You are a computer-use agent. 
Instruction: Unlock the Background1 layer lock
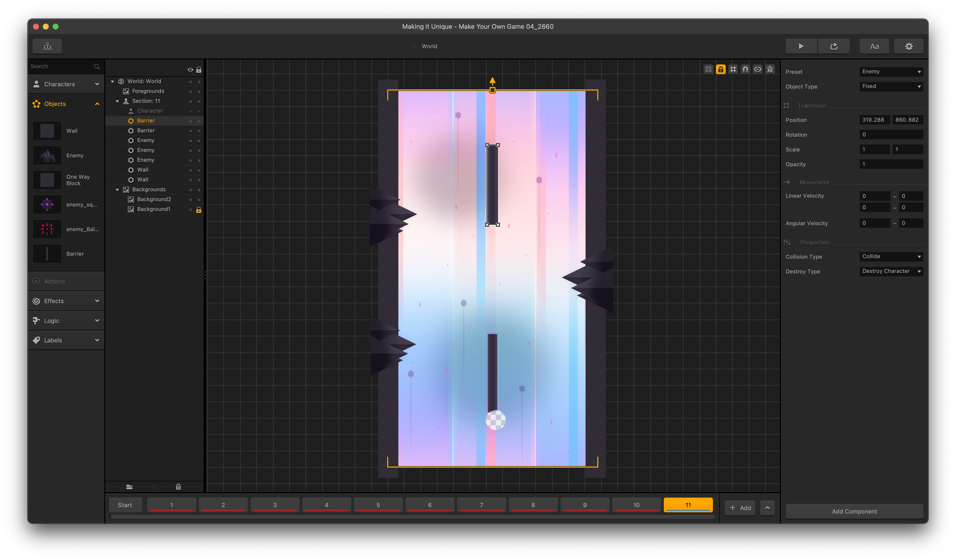pos(198,210)
